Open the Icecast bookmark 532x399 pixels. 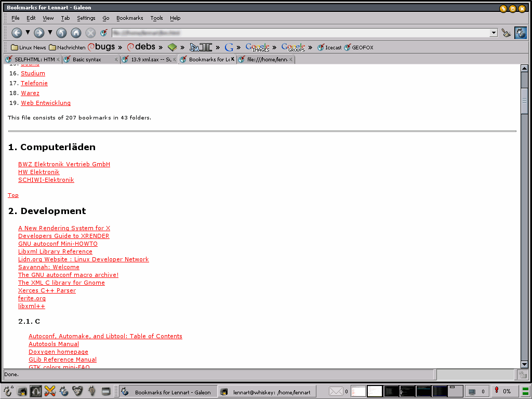coord(329,47)
